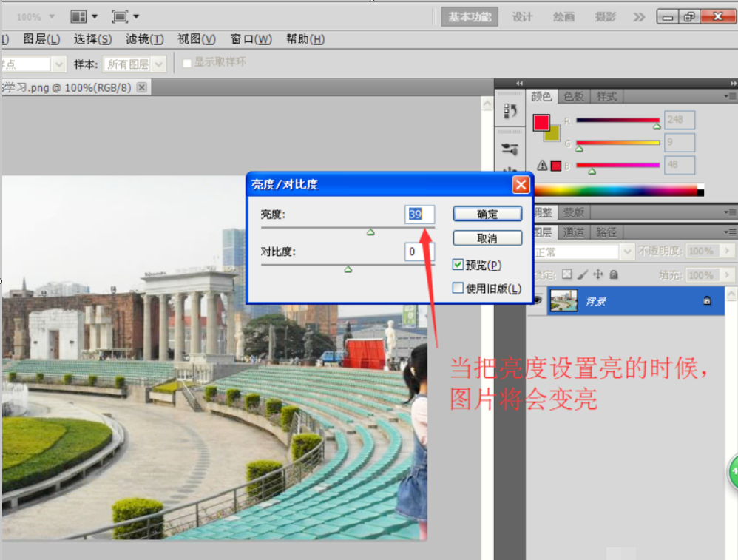Open the 滤镜(T) menu
The image size is (738, 560).
click(144, 39)
